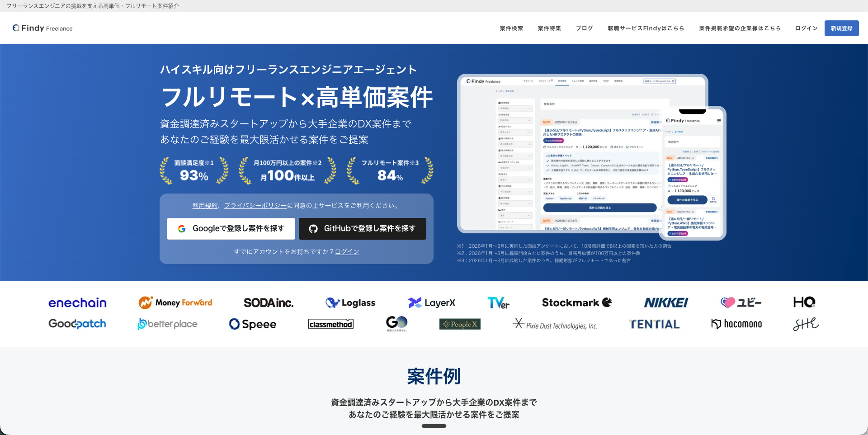This screenshot has width=868, height=435.
Task: Click the NIKKEI logo
Action: 666,303
